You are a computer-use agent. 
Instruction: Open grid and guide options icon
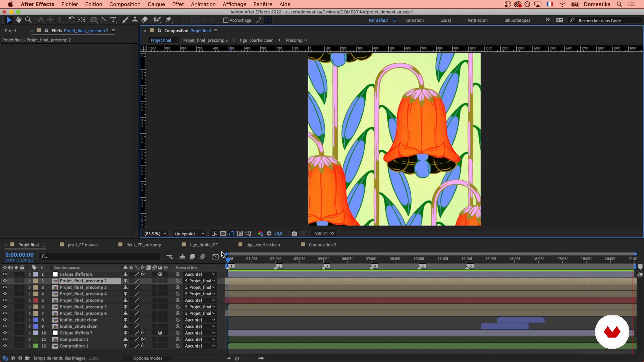248,234
